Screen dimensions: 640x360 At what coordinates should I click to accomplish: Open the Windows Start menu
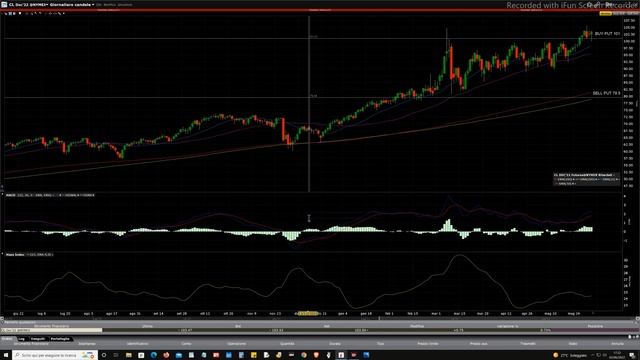[x=6, y=355]
